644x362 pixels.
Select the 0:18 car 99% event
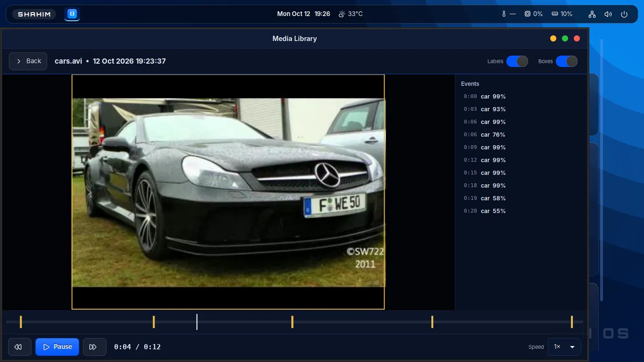[x=485, y=186]
